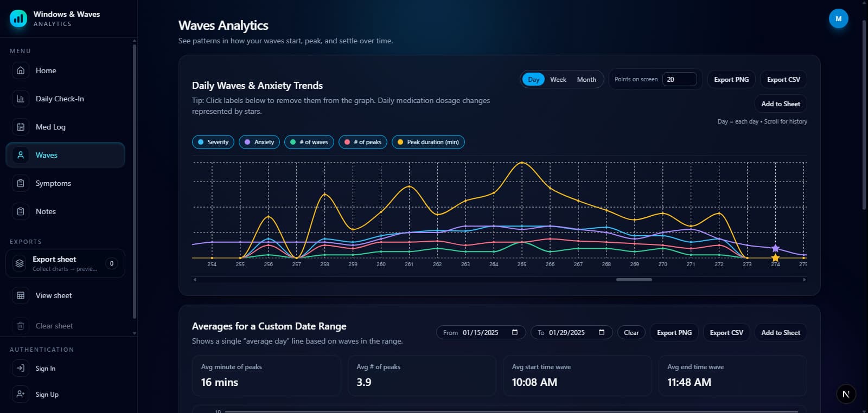Click the Sign In arrow icon

[21, 368]
